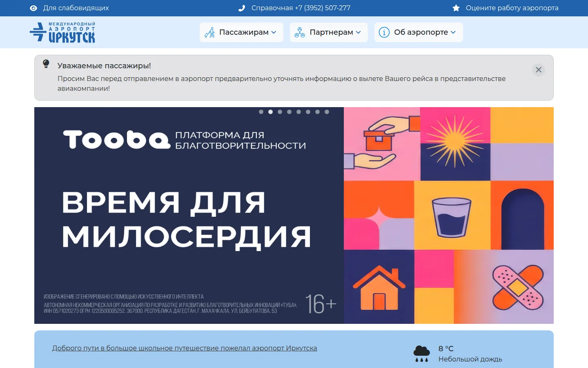588x368 pixels.
Task: Click the 'Уважаемые пассажиры!' heading
Action: coord(104,66)
